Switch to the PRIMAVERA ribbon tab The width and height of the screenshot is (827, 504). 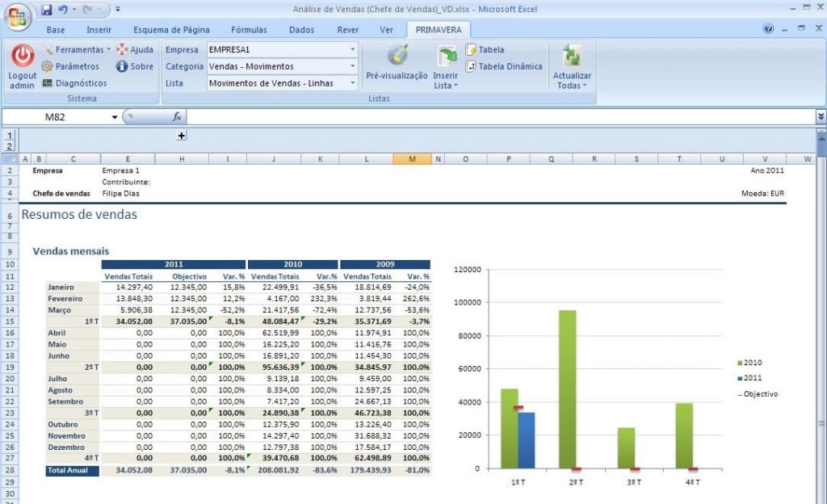coord(437,29)
